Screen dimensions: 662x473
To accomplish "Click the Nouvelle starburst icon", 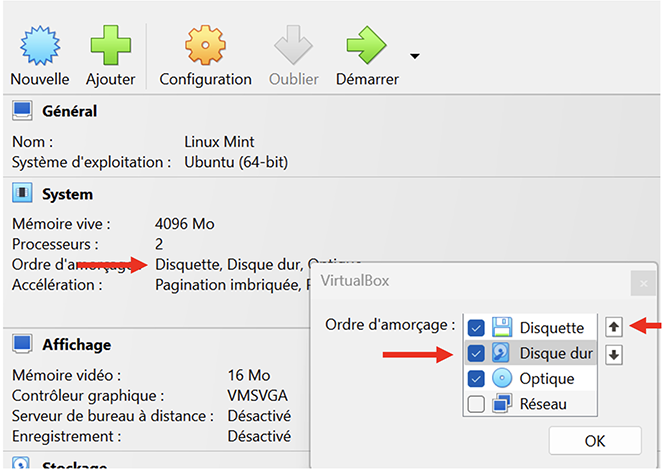I will click(x=40, y=45).
